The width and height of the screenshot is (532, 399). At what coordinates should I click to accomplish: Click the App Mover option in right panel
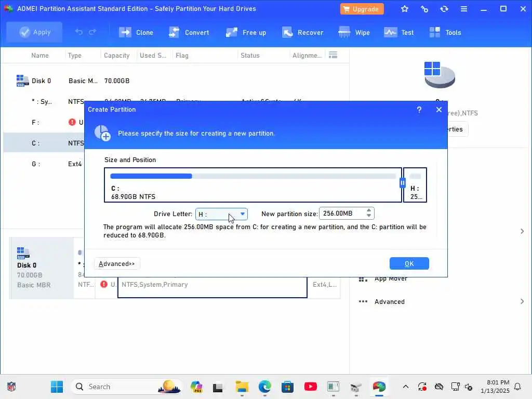click(391, 279)
